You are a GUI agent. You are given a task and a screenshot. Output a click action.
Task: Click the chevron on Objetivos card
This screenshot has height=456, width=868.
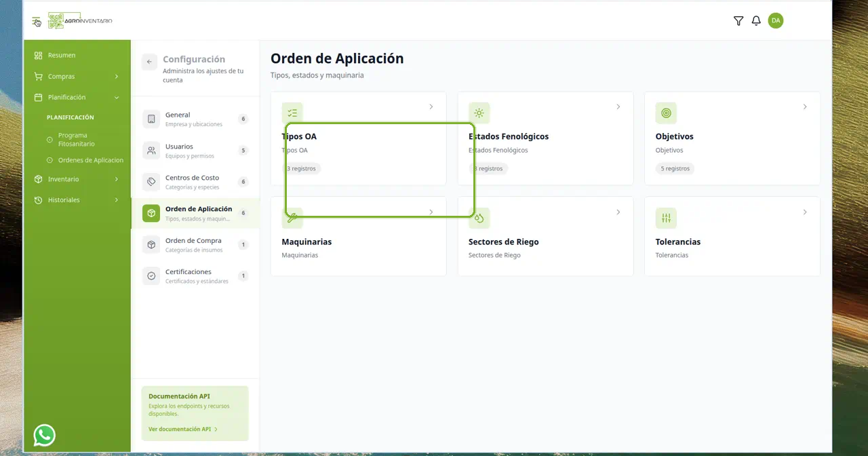point(805,107)
